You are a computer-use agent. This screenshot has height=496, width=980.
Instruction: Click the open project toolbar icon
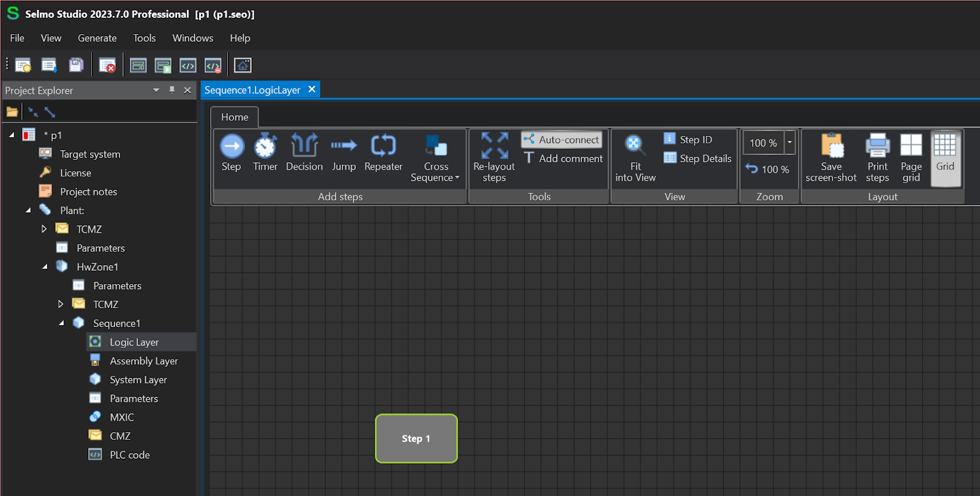point(49,65)
